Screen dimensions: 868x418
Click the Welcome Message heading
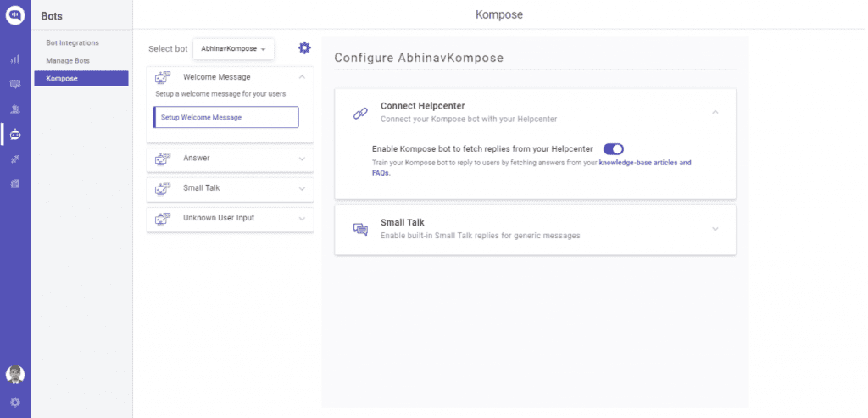[x=216, y=77]
